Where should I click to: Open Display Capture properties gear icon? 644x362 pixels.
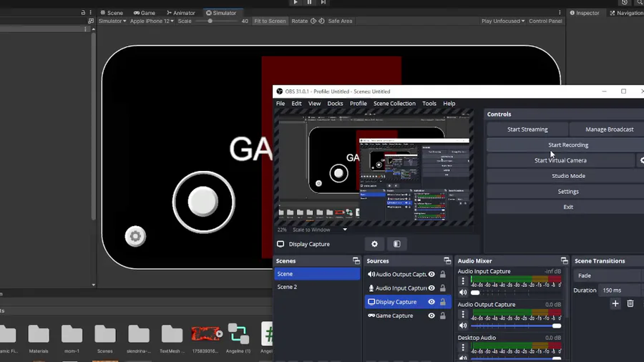click(x=374, y=244)
